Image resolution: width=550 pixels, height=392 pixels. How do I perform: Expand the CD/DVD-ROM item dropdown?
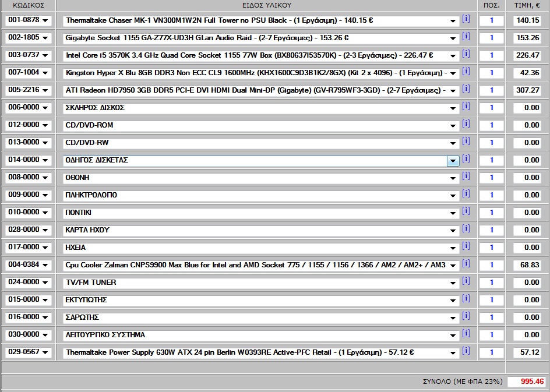coord(453,126)
